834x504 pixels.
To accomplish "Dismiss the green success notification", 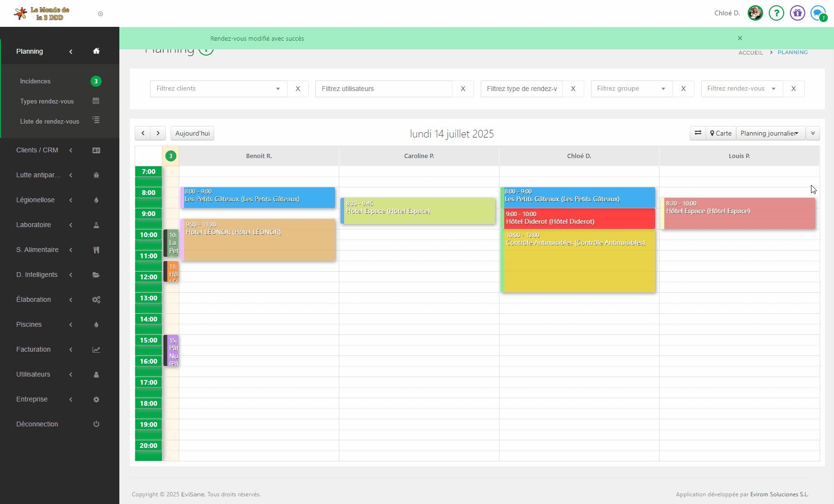I will coord(740,38).
